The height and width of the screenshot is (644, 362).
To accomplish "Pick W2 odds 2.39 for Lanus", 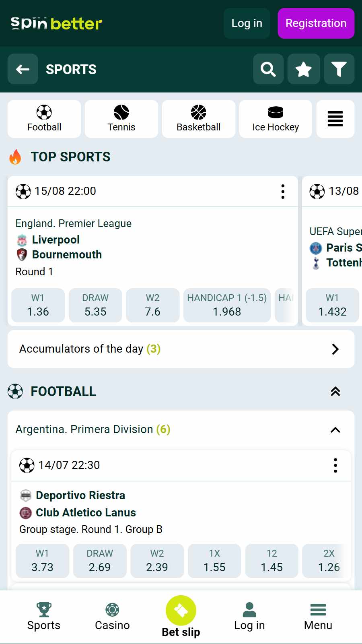I will pos(157,561).
